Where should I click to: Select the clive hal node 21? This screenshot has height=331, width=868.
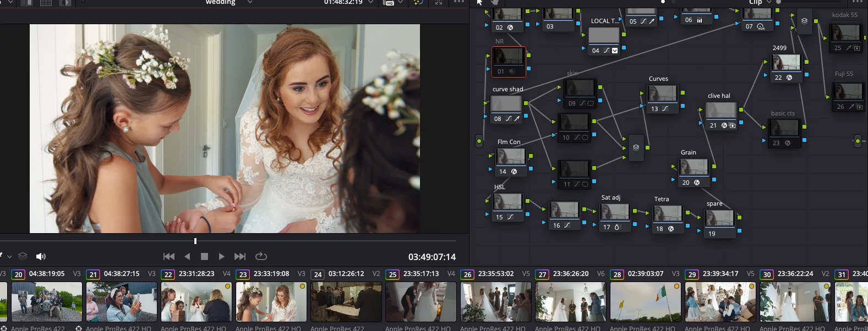click(721, 115)
